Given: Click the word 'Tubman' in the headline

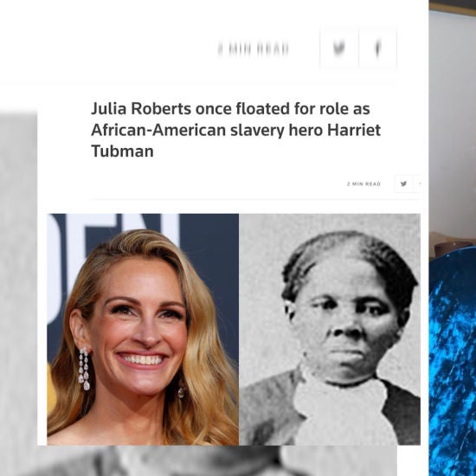Looking at the screenshot, I should [122, 151].
